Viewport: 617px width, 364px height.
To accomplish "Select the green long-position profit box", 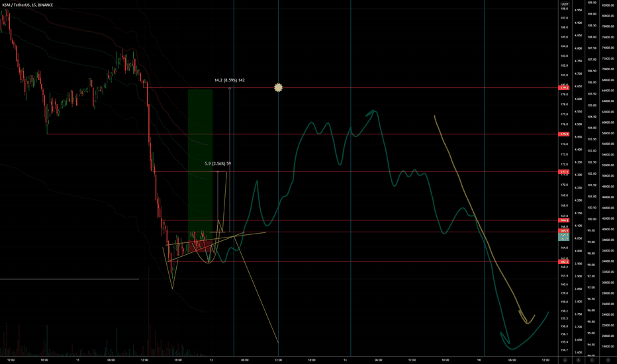I will (x=200, y=165).
